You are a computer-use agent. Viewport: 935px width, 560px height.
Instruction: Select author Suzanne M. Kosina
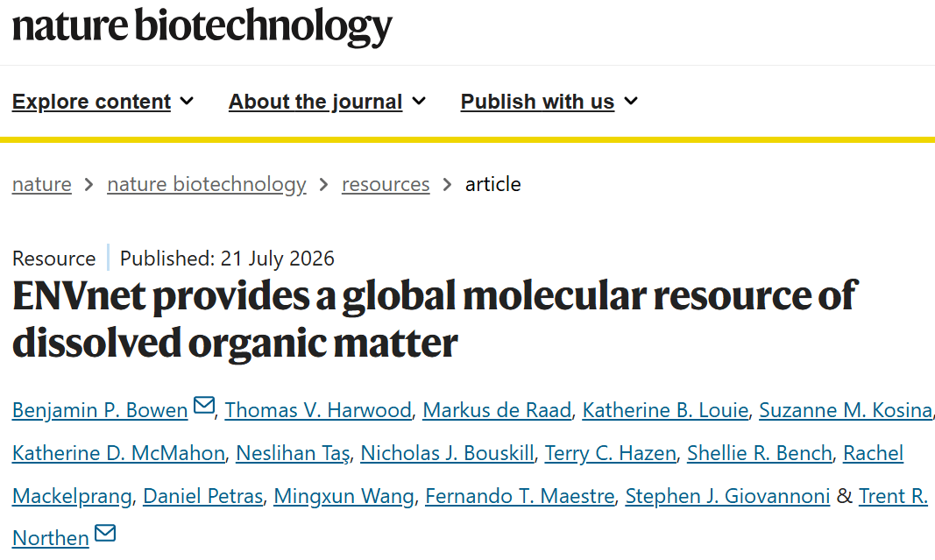(846, 410)
